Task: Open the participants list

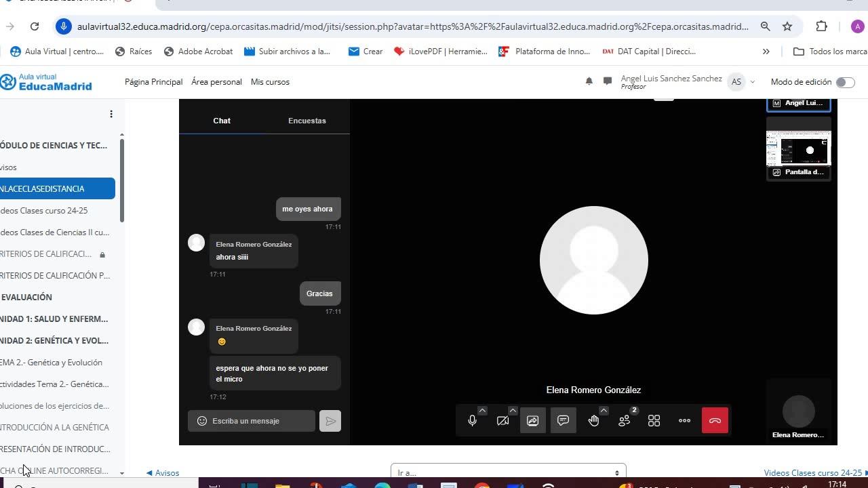Action: point(624,421)
